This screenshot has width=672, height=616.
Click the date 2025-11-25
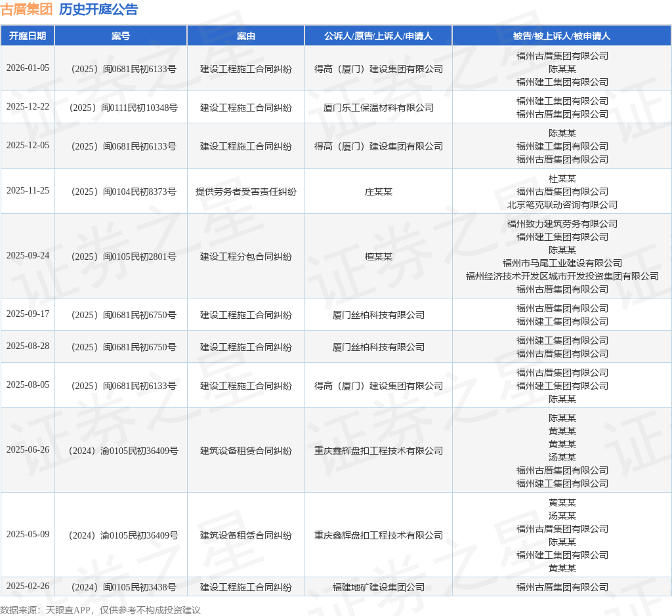pyautogui.click(x=28, y=190)
